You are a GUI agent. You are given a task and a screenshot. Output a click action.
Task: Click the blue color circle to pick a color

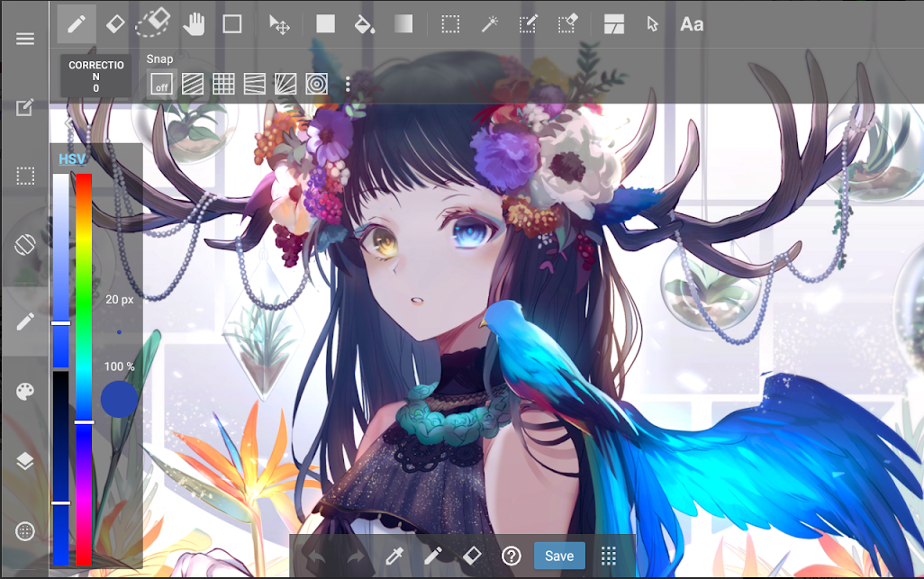pyautogui.click(x=118, y=398)
